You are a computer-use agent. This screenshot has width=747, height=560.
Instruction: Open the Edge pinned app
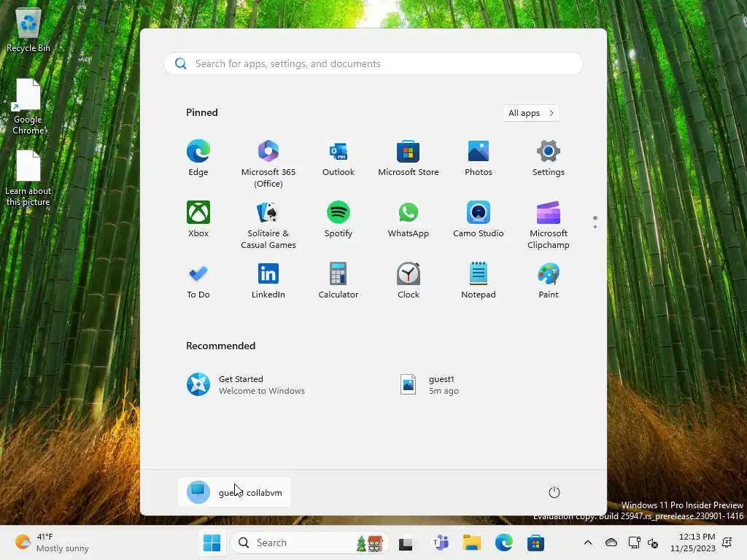198,159
